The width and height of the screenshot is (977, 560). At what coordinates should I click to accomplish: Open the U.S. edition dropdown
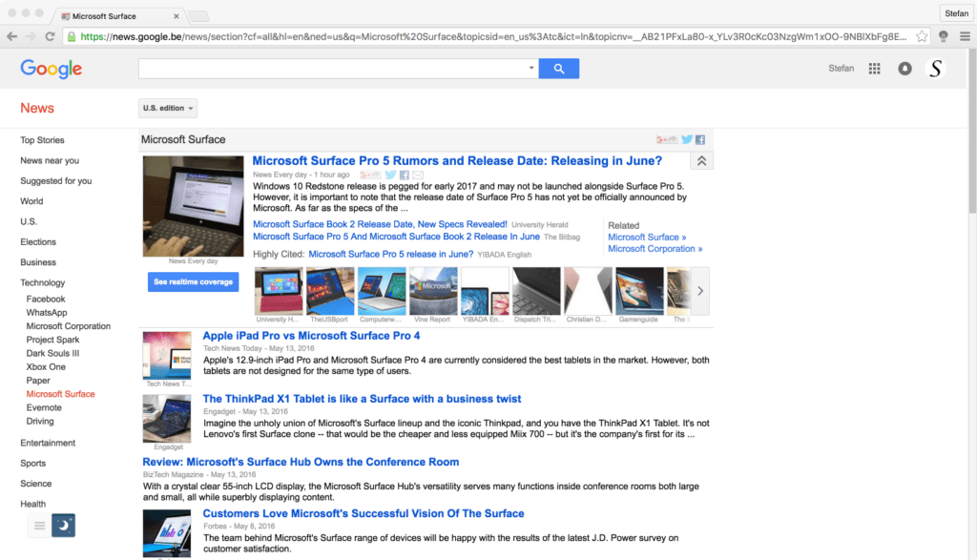pos(168,109)
